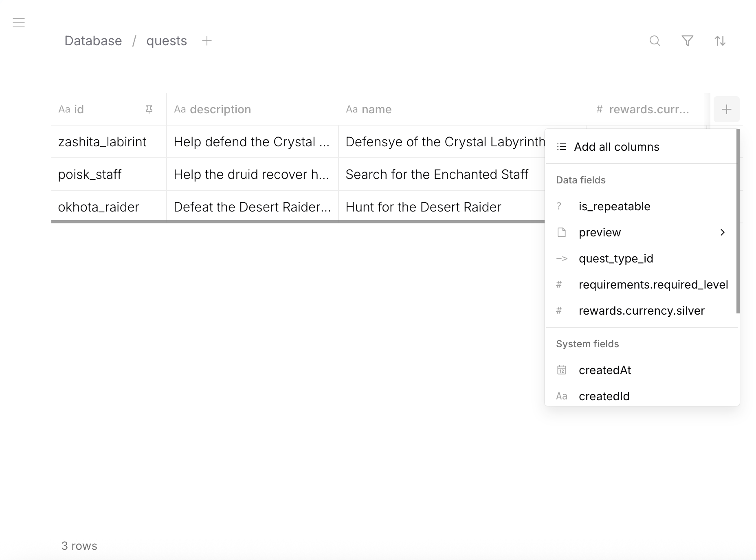Toggle the is_repeatable boolean field
This screenshot has width=756, height=560.
tap(614, 206)
